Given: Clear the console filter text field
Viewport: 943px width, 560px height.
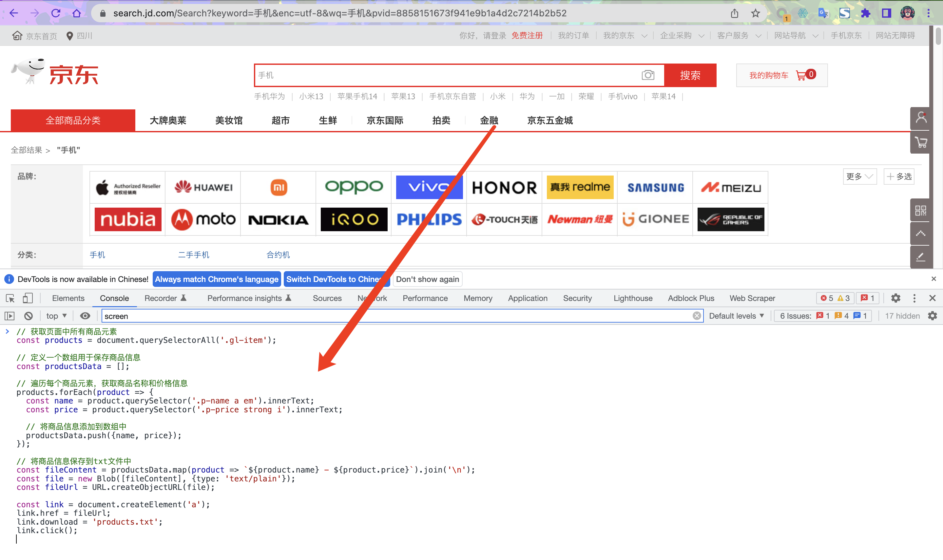Looking at the screenshot, I should pos(697,316).
